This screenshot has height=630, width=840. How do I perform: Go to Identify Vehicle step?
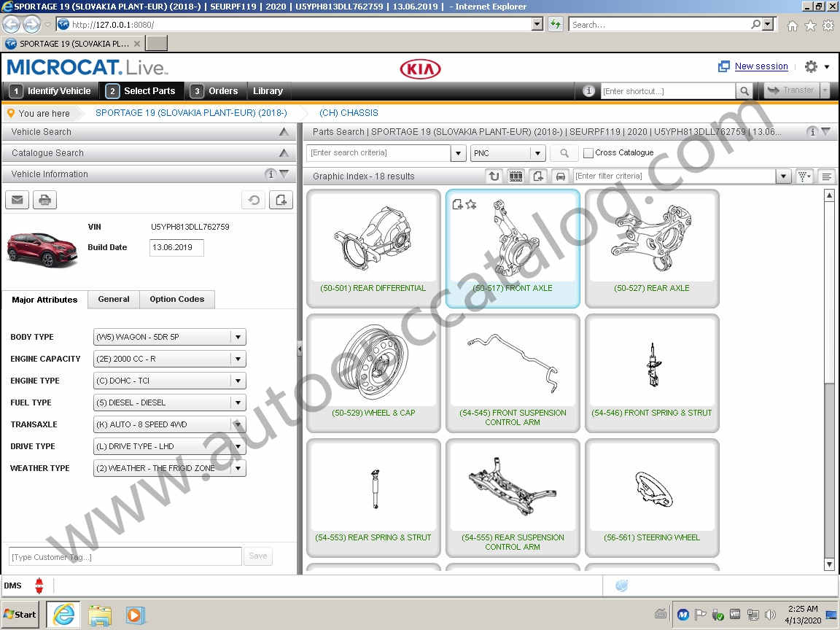point(51,91)
